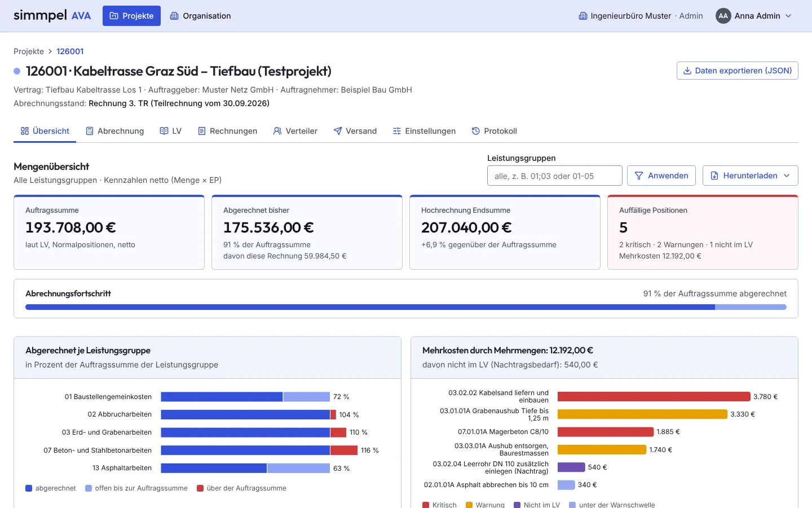Switch to the Rechnungen tab
The height and width of the screenshot is (508, 812).
[x=228, y=131]
